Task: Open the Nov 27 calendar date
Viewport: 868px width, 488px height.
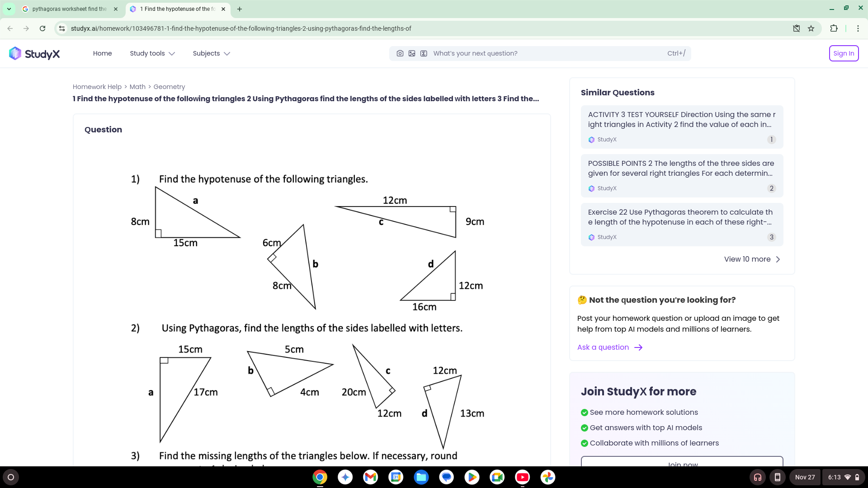Action: pyautogui.click(x=805, y=477)
